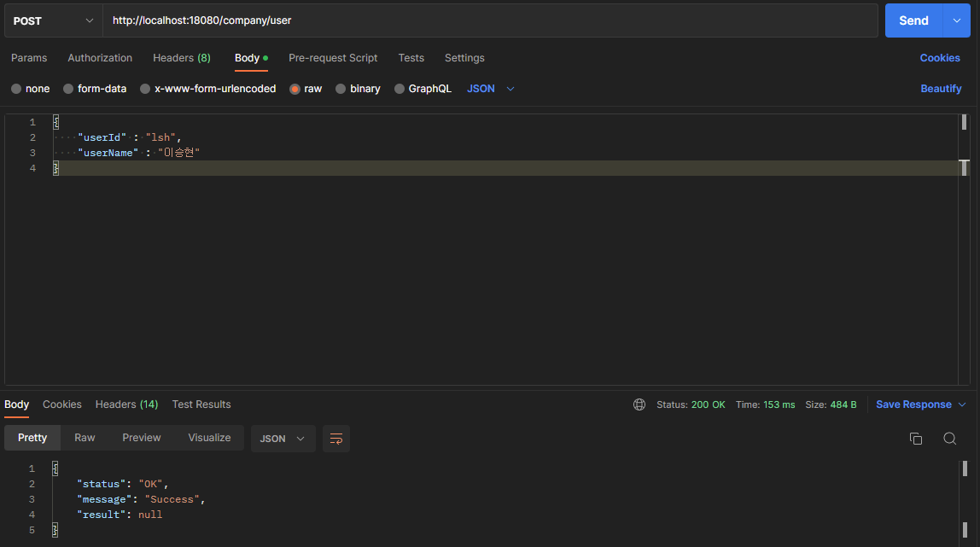This screenshot has width=980, height=547.
Task: Switch response view to Pretty
Action: (x=32, y=438)
